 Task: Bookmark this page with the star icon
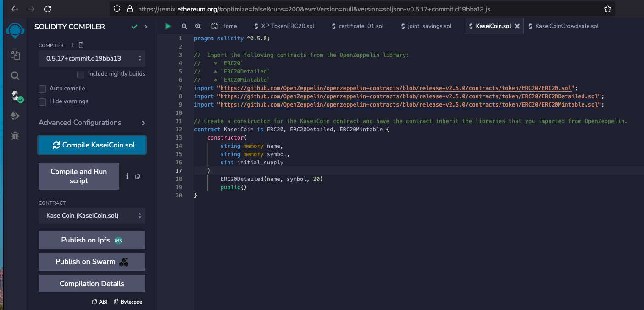click(x=608, y=9)
